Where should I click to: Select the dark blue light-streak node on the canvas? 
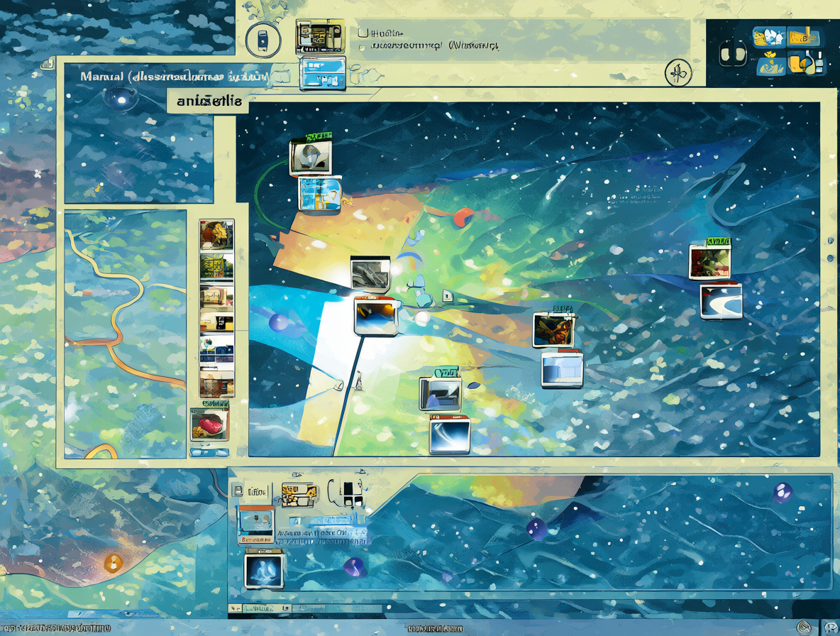(450, 434)
